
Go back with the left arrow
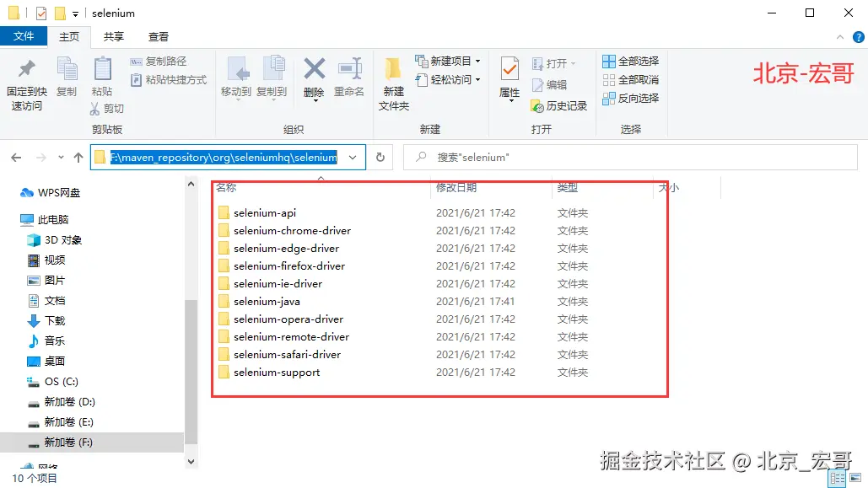[x=16, y=158]
